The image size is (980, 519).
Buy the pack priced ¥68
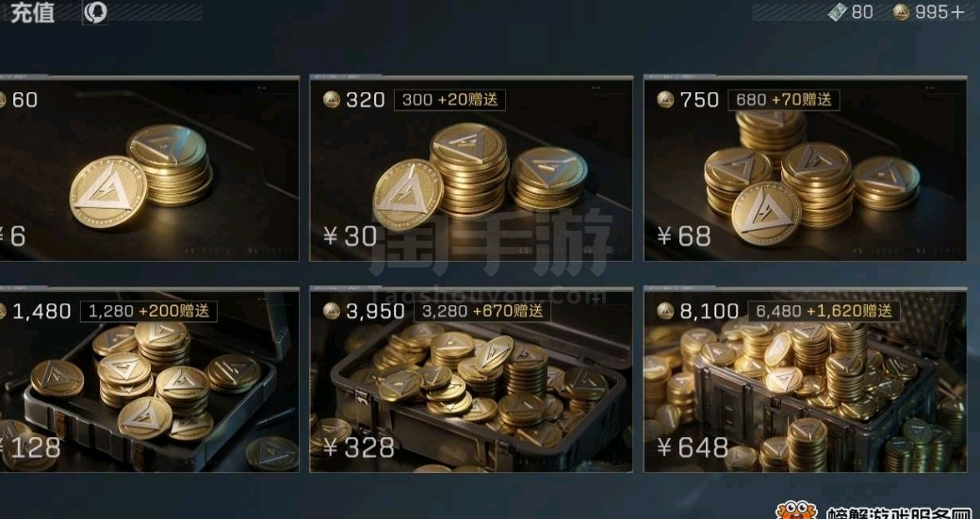(684, 236)
